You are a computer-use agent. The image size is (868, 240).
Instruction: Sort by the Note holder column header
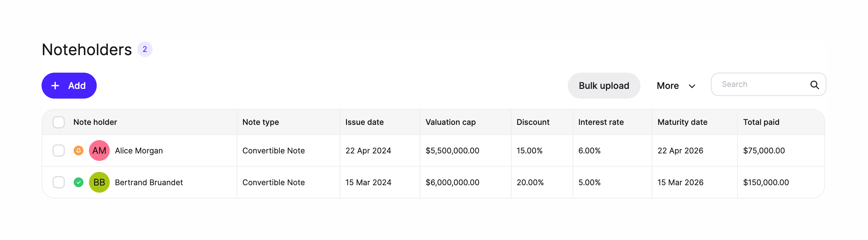coord(95,122)
